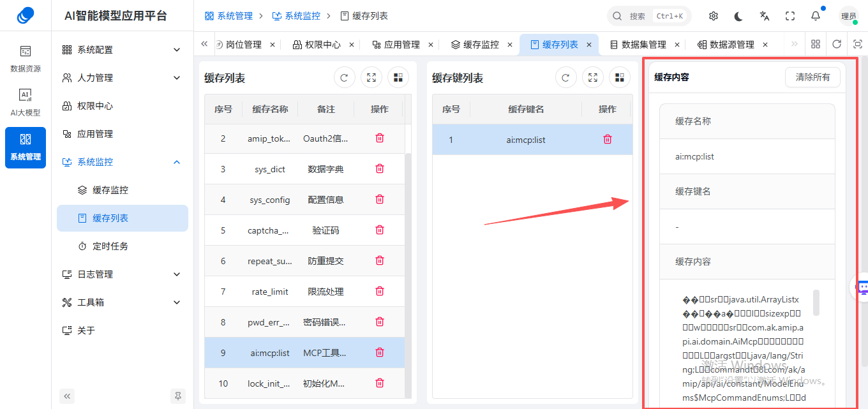Open 应用管理 sidebar menu item

click(121, 134)
